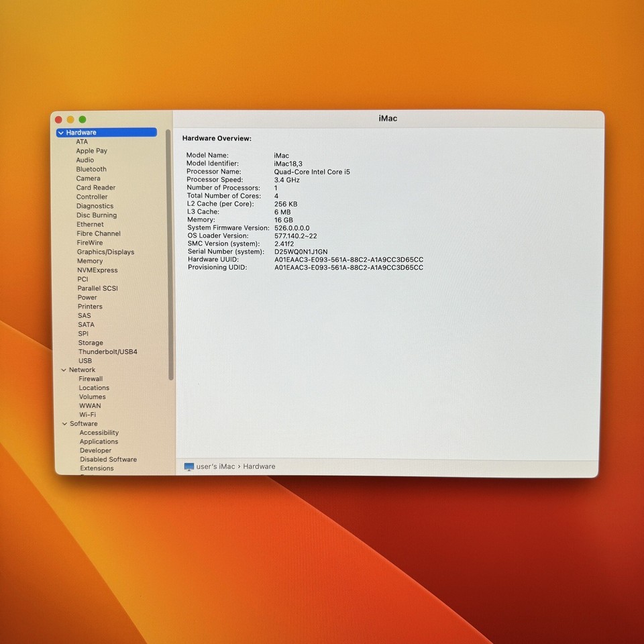The width and height of the screenshot is (644, 644).
Task: Show the Storage information
Action: [91, 343]
